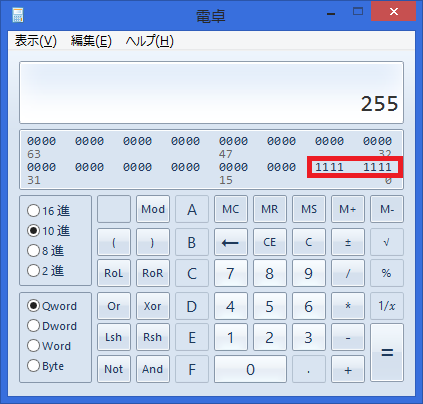The height and width of the screenshot is (404, 423).
Task: Click the RoL rotate left button
Action: coord(114,273)
